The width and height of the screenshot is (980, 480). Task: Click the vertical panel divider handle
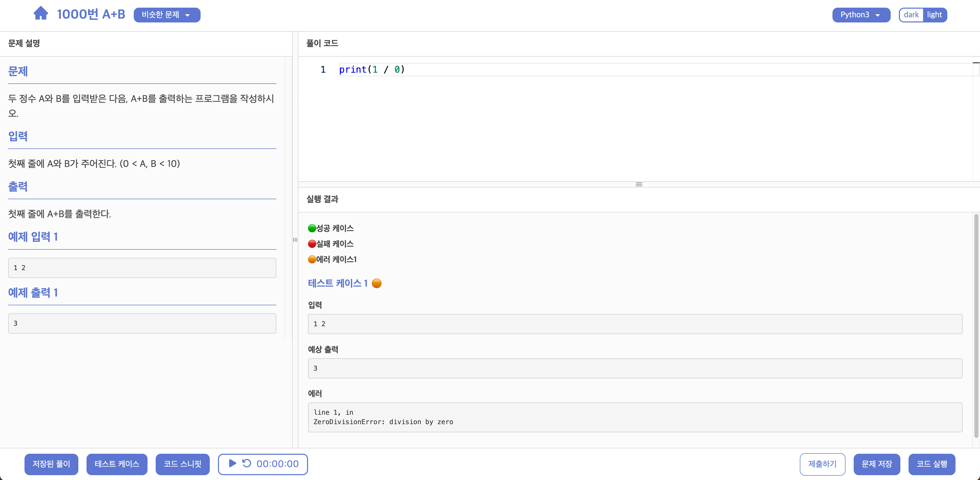point(295,240)
